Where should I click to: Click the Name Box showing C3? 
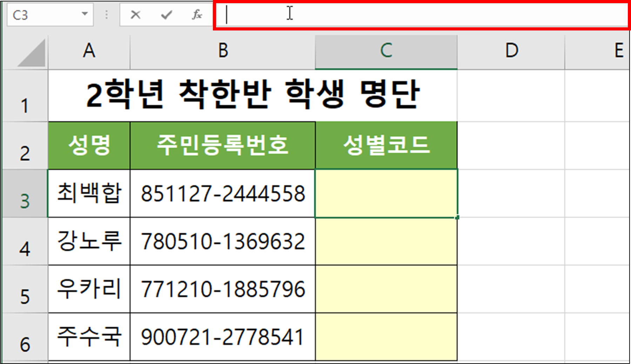tap(42, 14)
